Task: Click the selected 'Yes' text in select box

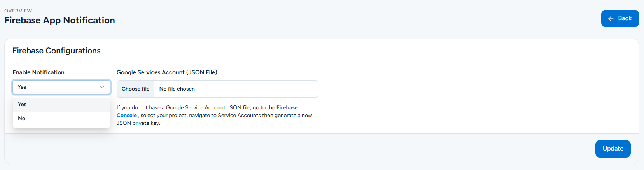Action: pyautogui.click(x=22, y=87)
